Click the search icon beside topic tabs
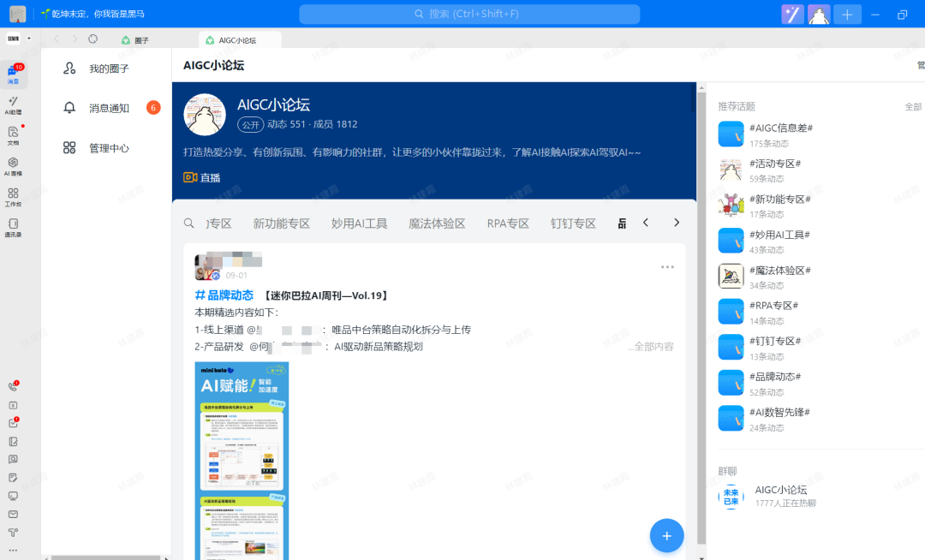Viewport: 925px width, 560px height. pyautogui.click(x=189, y=223)
